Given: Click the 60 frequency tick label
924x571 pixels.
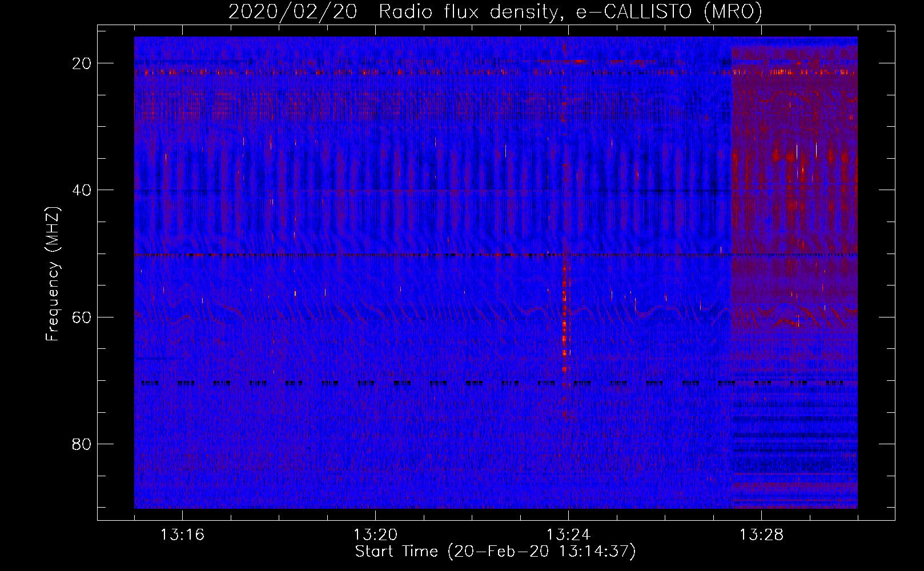Looking at the screenshot, I should [x=82, y=317].
